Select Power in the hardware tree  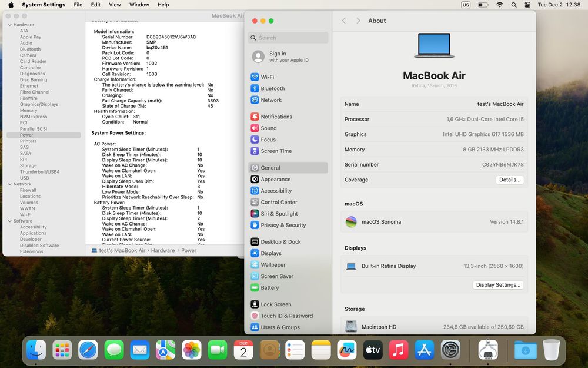click(x=44, y=135)
